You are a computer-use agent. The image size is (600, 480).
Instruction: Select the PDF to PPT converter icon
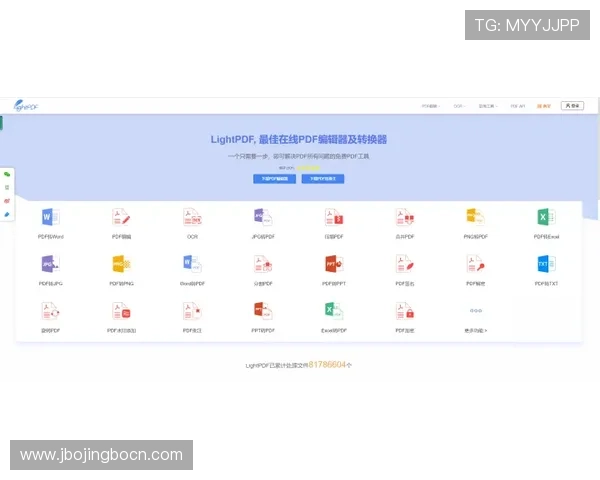[334, 264]
